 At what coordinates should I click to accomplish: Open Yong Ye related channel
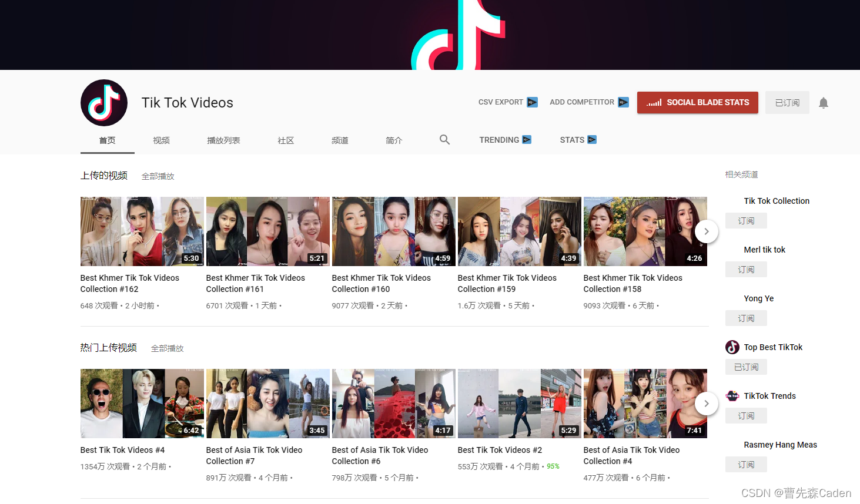[x=758, y=298]
